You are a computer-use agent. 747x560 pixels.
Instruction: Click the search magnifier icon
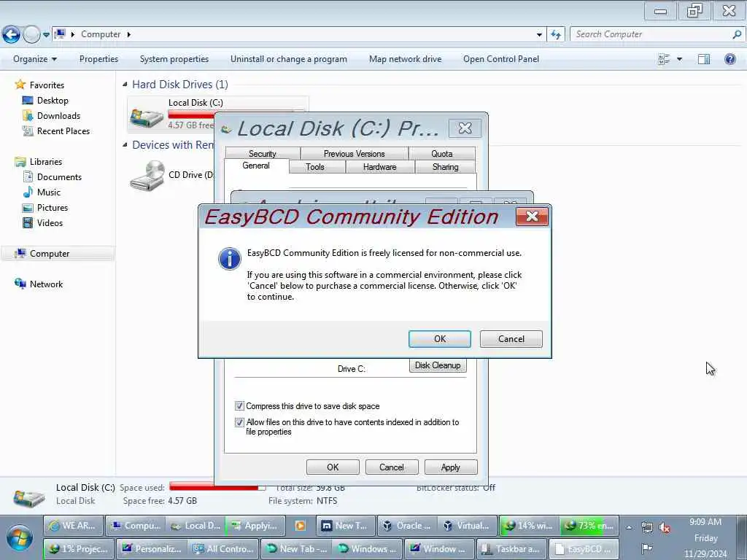pos(737,34)
